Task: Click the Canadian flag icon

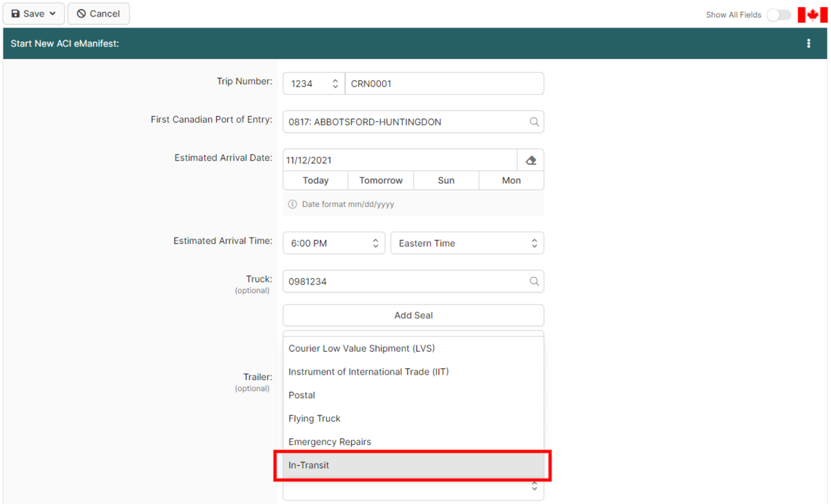Action: pyautogui.click(x=812, y=14)
